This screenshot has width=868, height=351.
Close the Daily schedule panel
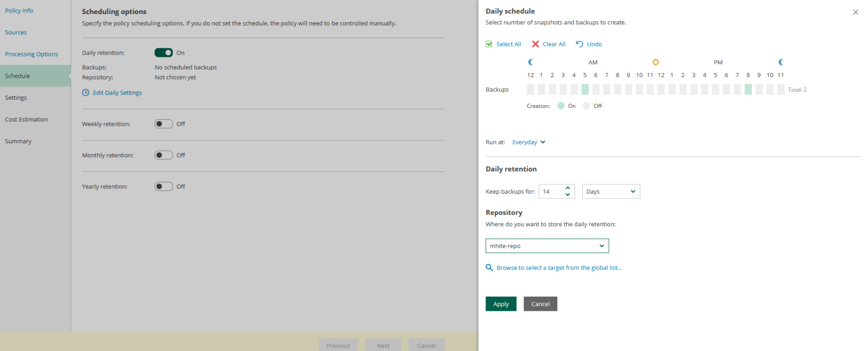point(855,12)
